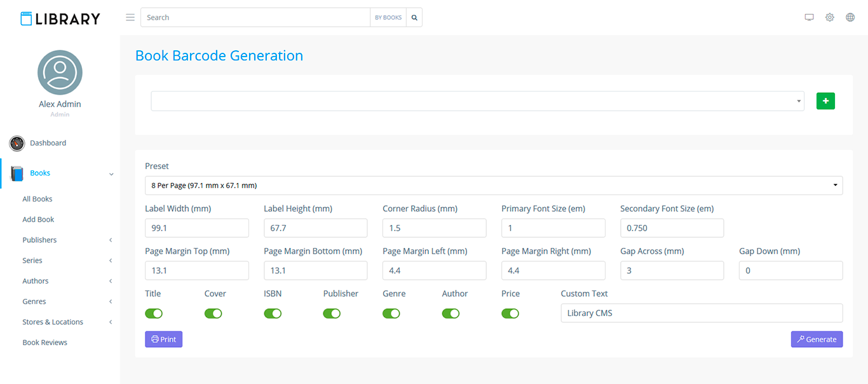This screenshot has width=868, height=384.
Task: Click the Print button
Action: [x=163, y=339]
